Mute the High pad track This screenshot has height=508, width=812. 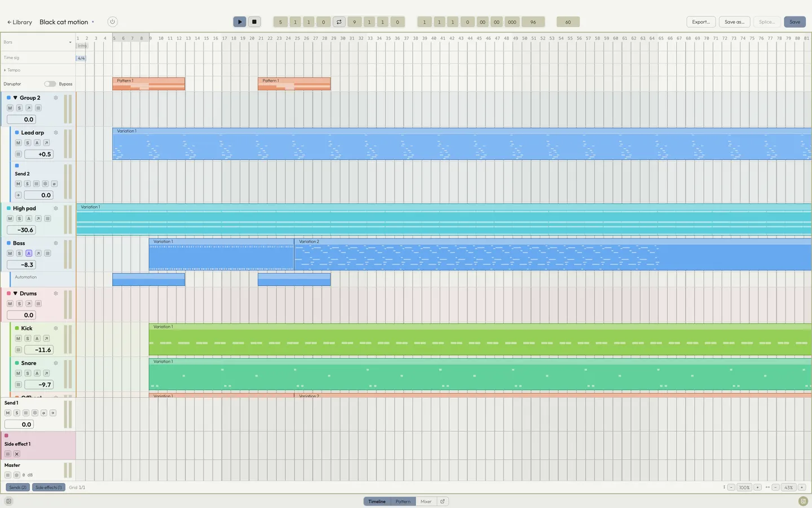(10, 218)
